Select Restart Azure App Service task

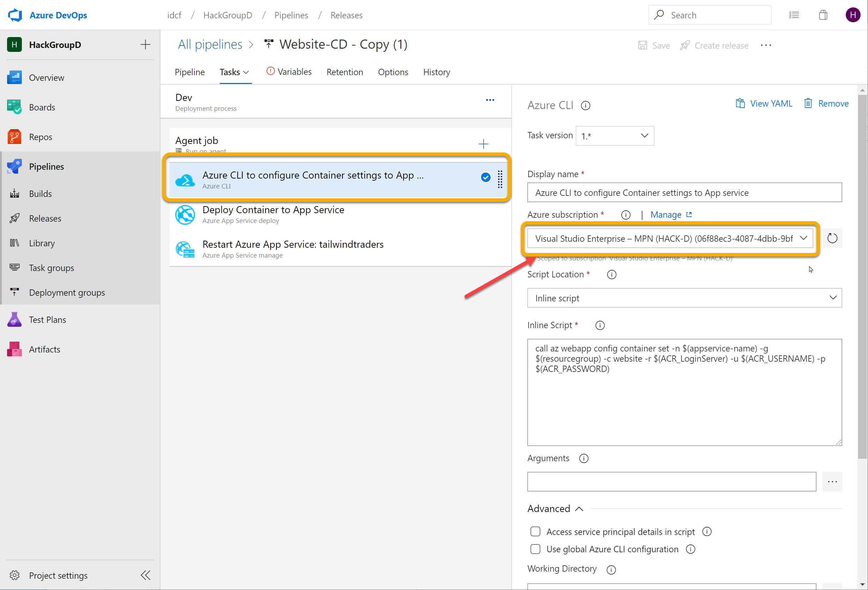tap(340, 249)
